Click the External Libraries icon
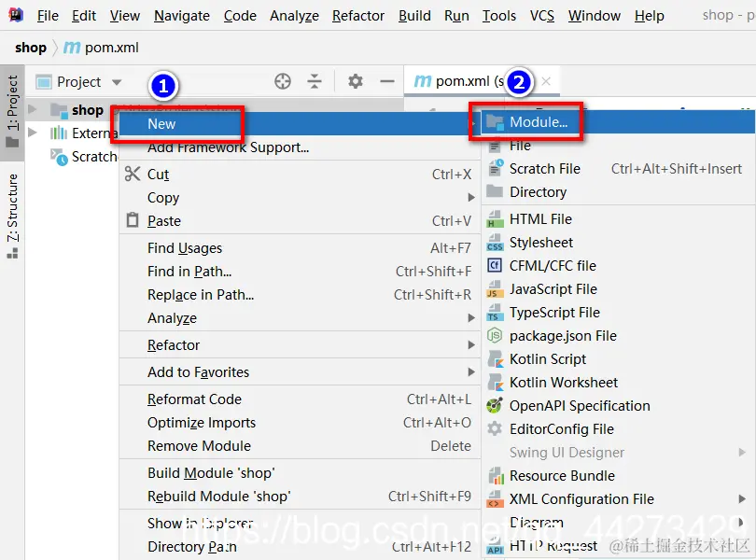Viewport: 756px width, 560px height. (x=59, y=133)
